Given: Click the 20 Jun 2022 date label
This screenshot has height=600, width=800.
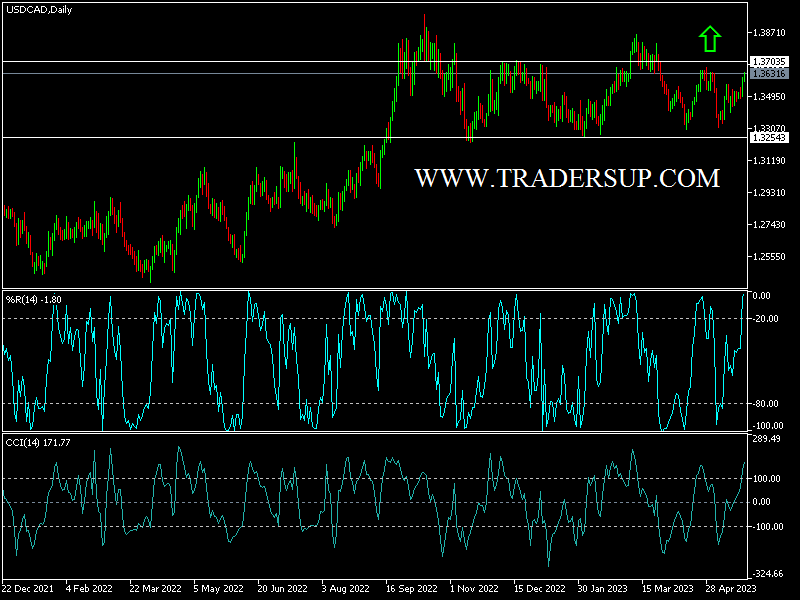Looking at the screenshot, I should point(283,588).
